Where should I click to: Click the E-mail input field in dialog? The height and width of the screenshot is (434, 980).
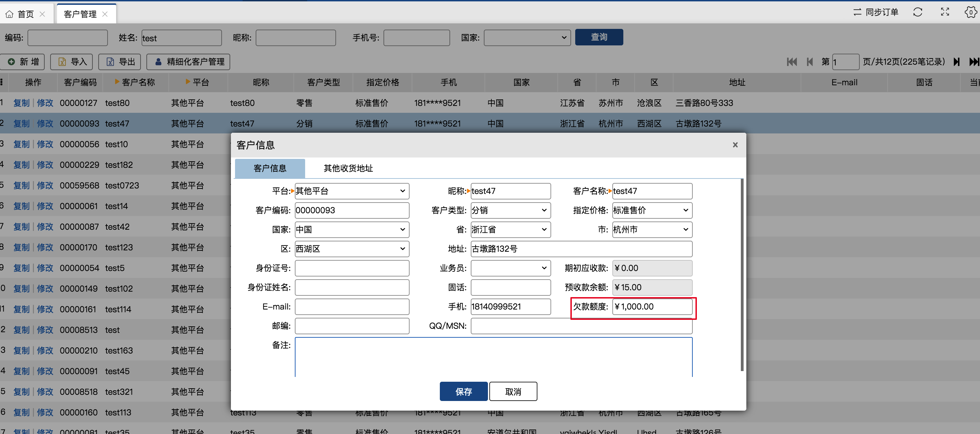352,307
